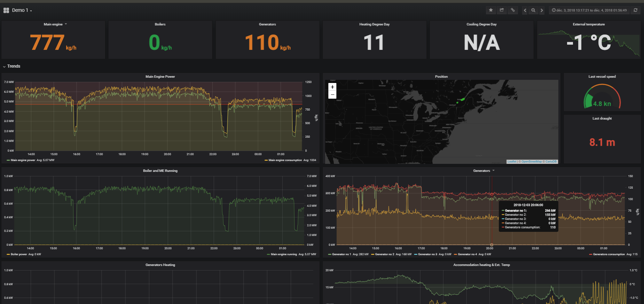The image size is (644, 304).
Task: Click the share dashboard icon
Action: point(502,10)
